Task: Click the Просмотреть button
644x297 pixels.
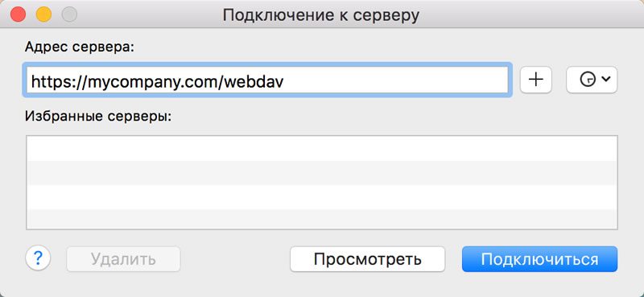Action: pos(368,259)
